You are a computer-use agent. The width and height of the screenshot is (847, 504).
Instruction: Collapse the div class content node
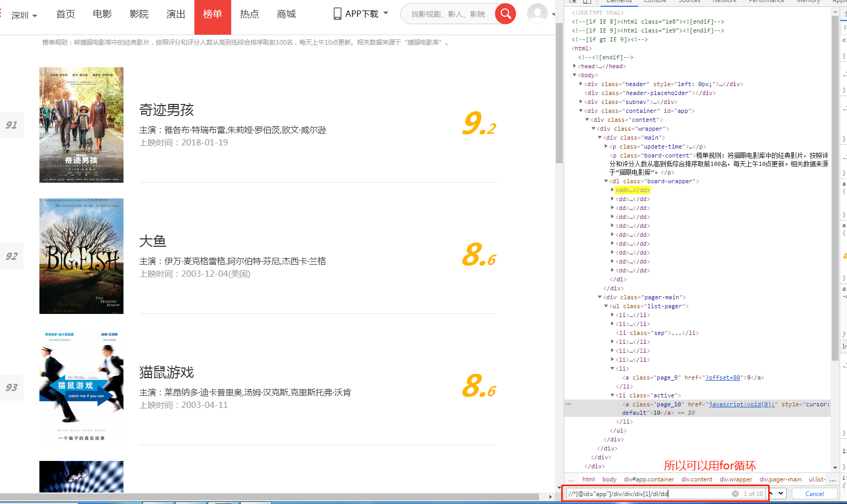tap(587, 120)
